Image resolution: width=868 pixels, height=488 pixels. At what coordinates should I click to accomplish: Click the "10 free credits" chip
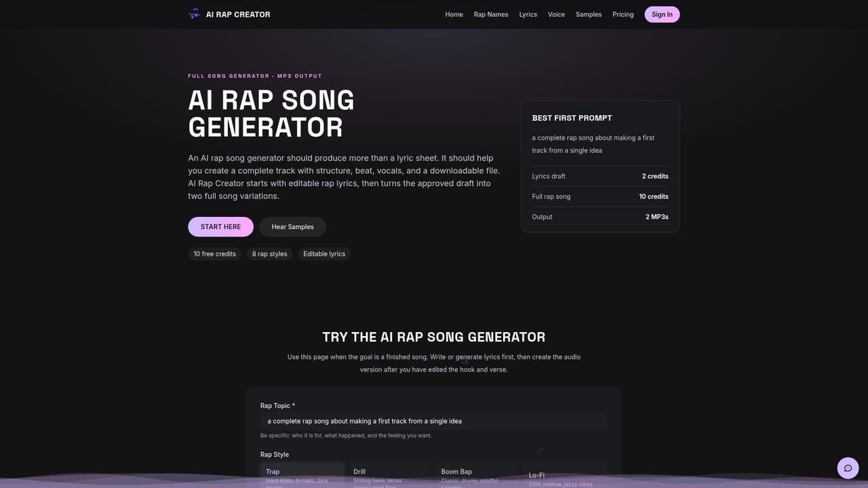point(214,253)
